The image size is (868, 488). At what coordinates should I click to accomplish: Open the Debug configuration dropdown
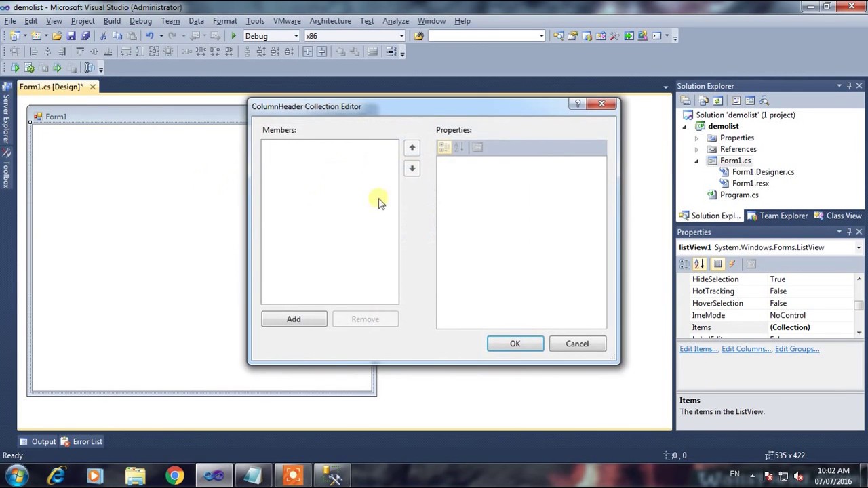[x=296, y=36]
